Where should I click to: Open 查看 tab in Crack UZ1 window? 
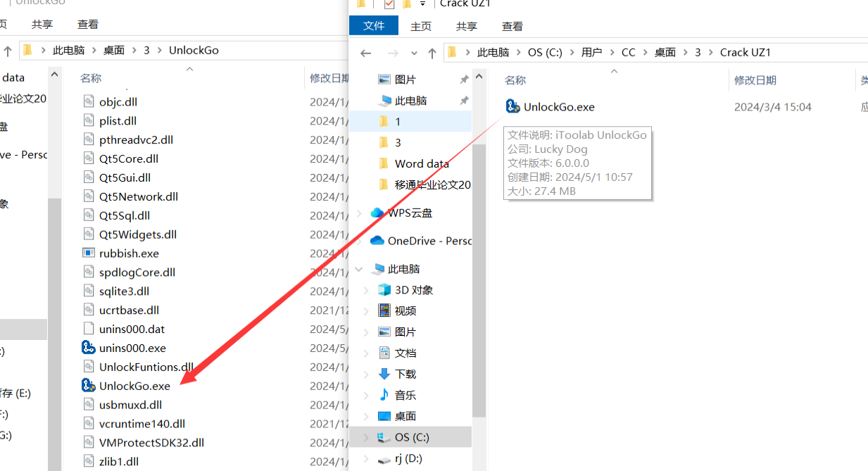pos(512,26)
